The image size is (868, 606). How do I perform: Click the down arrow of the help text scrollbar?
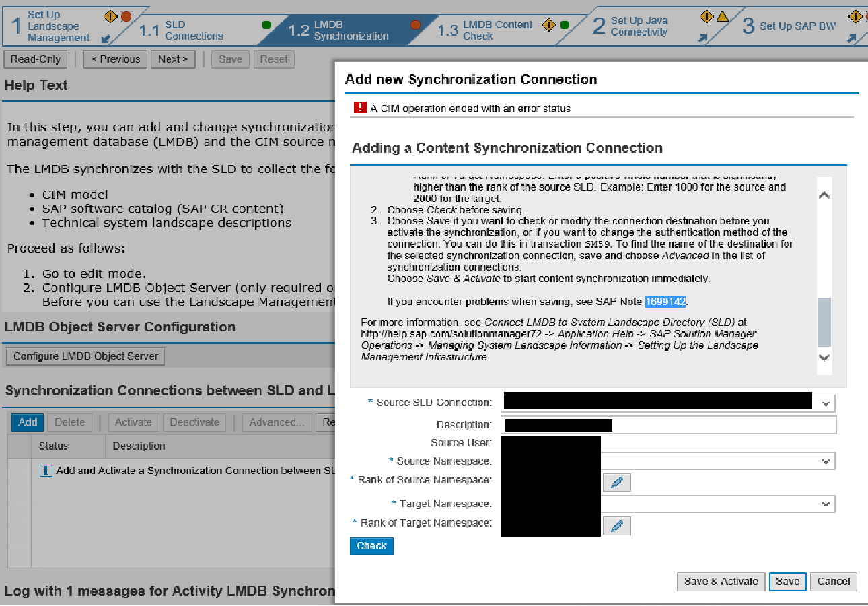[824, 358]
